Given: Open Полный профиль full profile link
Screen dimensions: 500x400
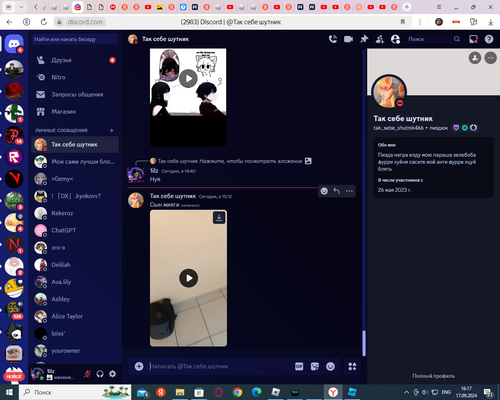Looking at the screenshot, I should click(x=433, y=376).
